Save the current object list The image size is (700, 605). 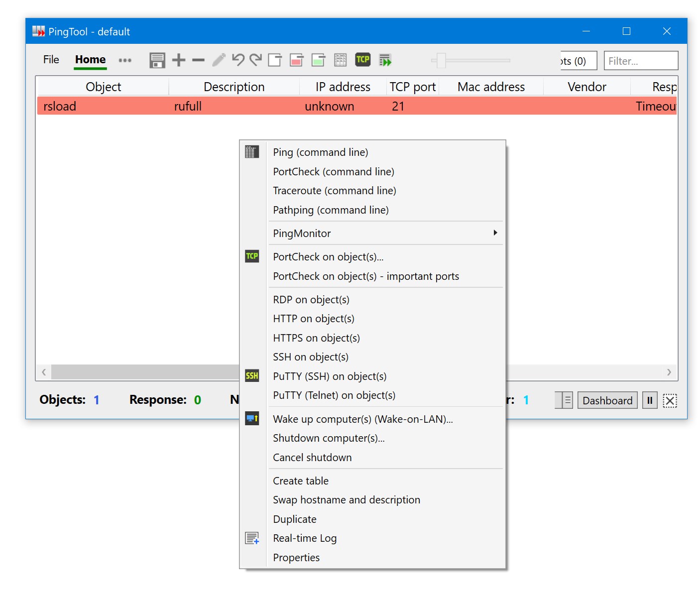157,60
